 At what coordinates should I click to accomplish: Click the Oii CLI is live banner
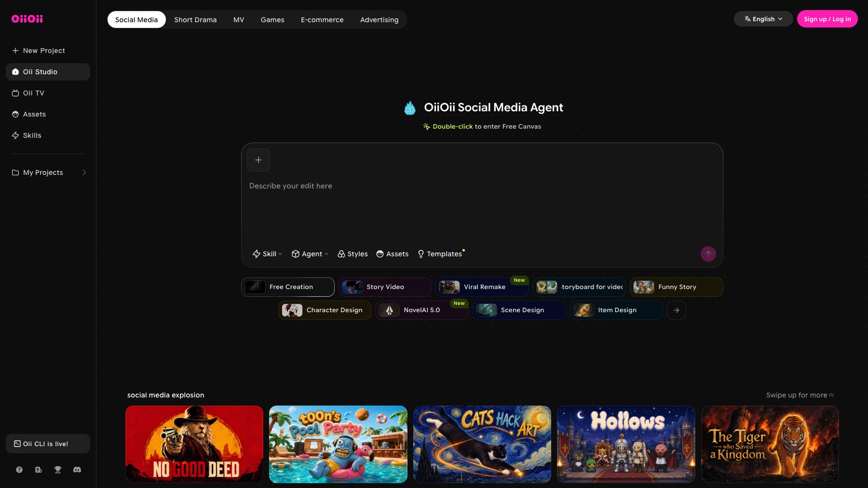48,444
